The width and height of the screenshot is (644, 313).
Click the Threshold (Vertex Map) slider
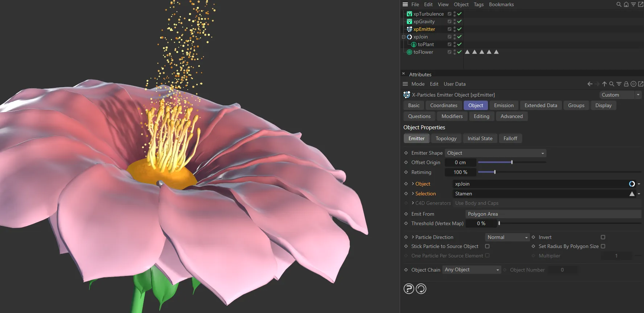tap(570, 223)
